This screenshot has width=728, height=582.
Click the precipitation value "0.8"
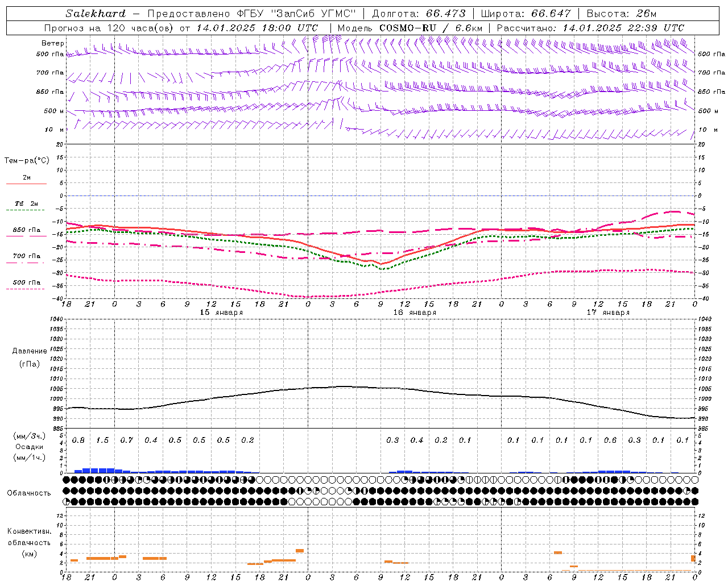pos(78,440)
